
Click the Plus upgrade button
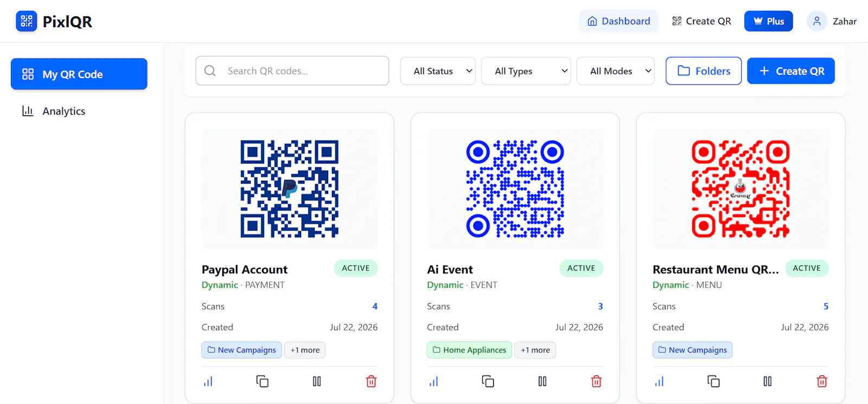click(x=768, y=21)
